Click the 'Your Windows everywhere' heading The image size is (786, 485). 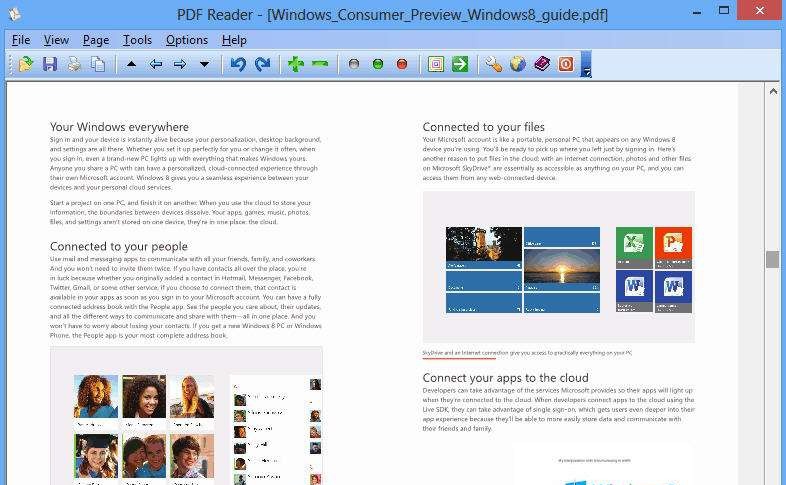coord(119,127)
